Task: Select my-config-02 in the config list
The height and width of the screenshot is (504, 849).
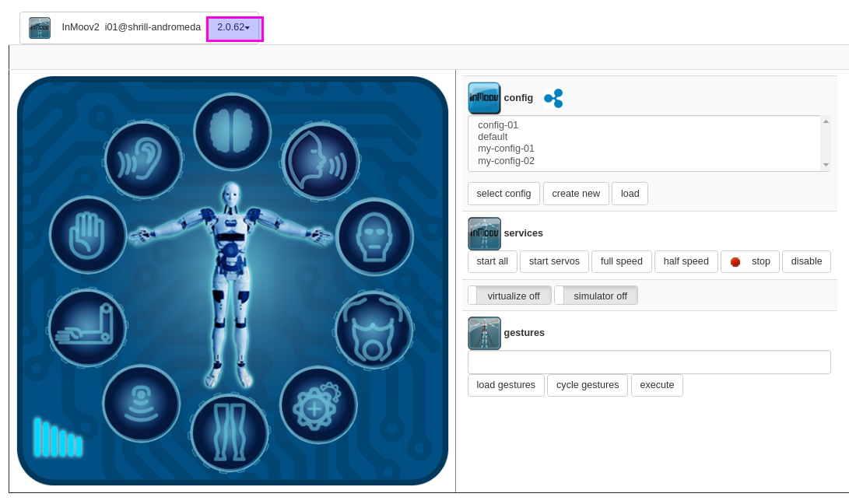Action: [507, 161]
